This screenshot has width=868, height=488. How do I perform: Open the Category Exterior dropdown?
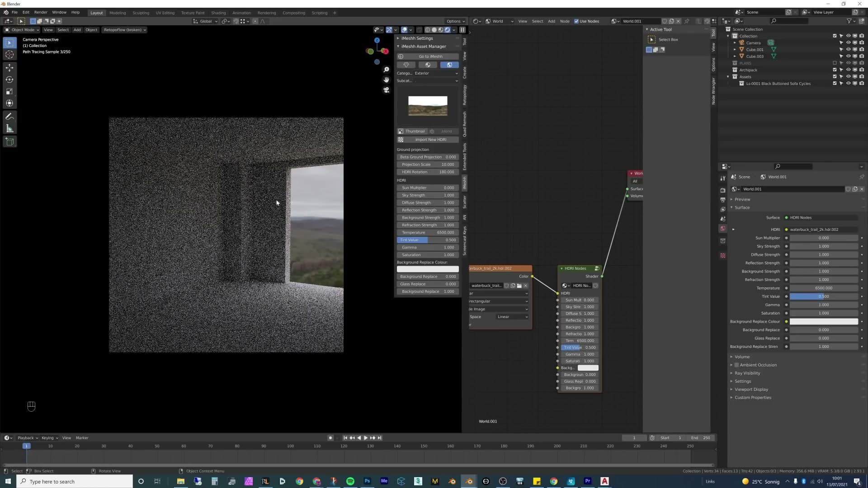pyautogui.click(x=436, y=73)
